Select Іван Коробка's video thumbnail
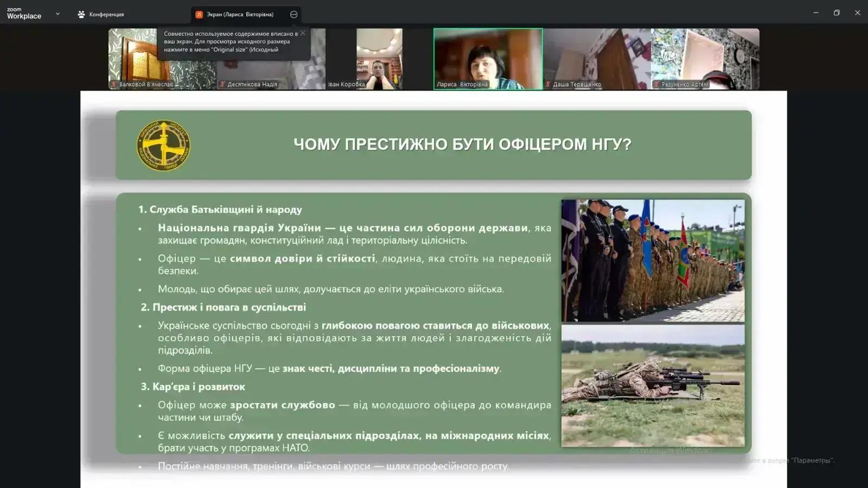This screenshot has height=488, width=868. click(x=379, y=59)
